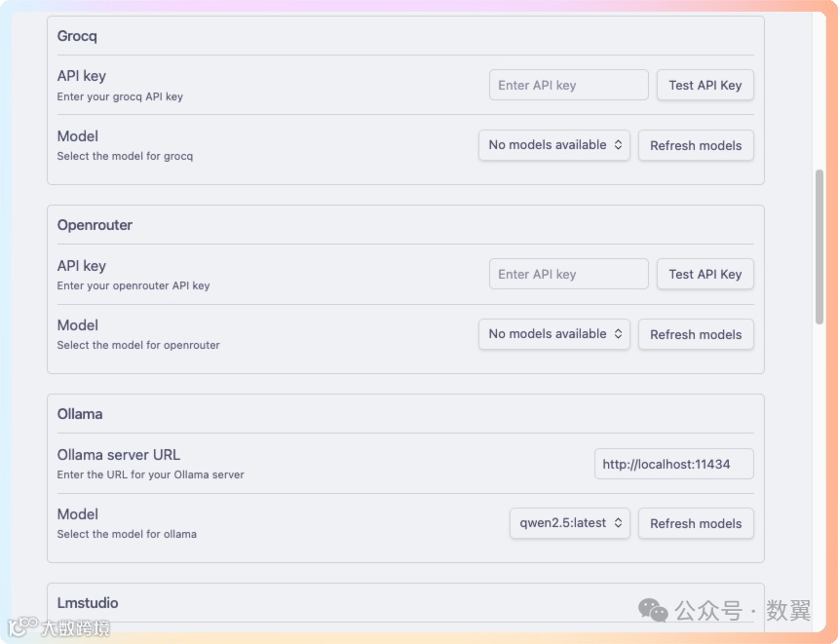This screenshot has height=644, width=838.
Task: Click 'Ollama server URL' label
Action: tap(119, 455)
